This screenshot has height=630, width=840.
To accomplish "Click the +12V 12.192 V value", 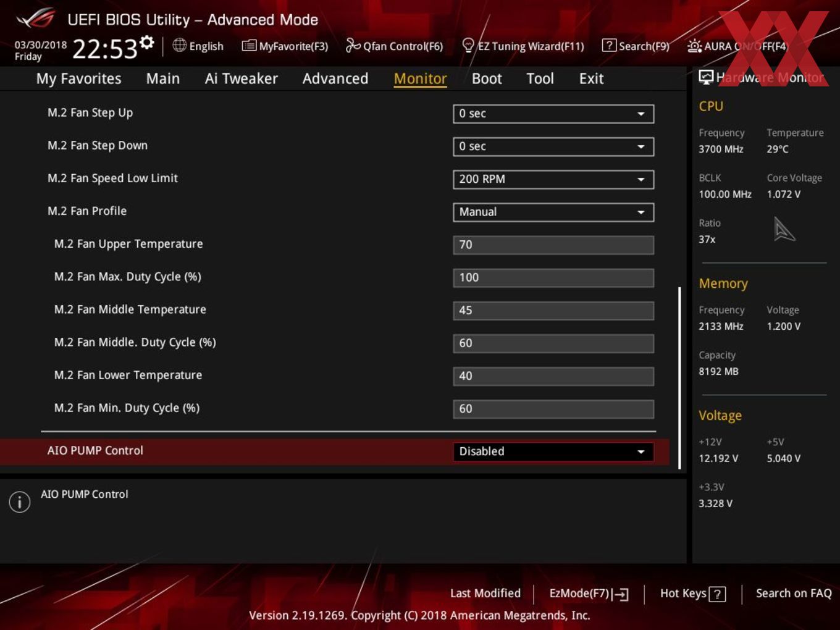I will [x=718, y=458].
